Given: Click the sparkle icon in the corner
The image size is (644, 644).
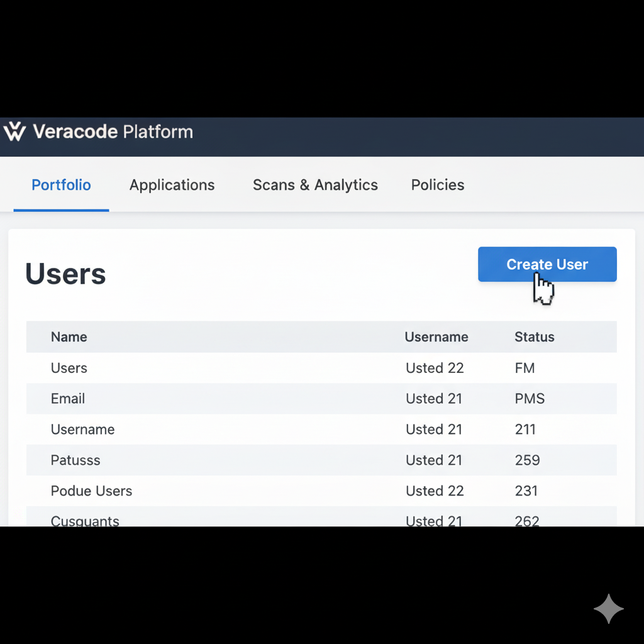Looking at the screenshot, I should pyautogui.click(x=608, y=609).
